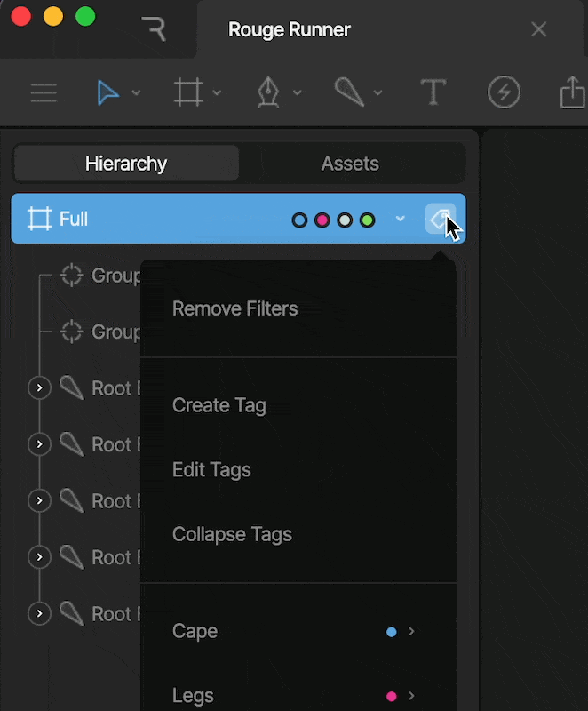The width and height of the screenshot is (588, 711).
Task: Close the Rouge Runner tab
Action: pyautogui.click(x=538, y=29)
